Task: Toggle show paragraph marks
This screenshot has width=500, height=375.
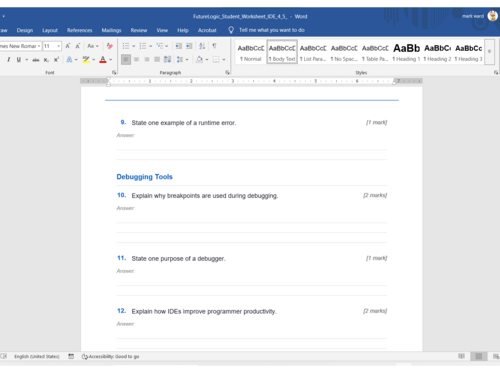Action: pos(214,46)
